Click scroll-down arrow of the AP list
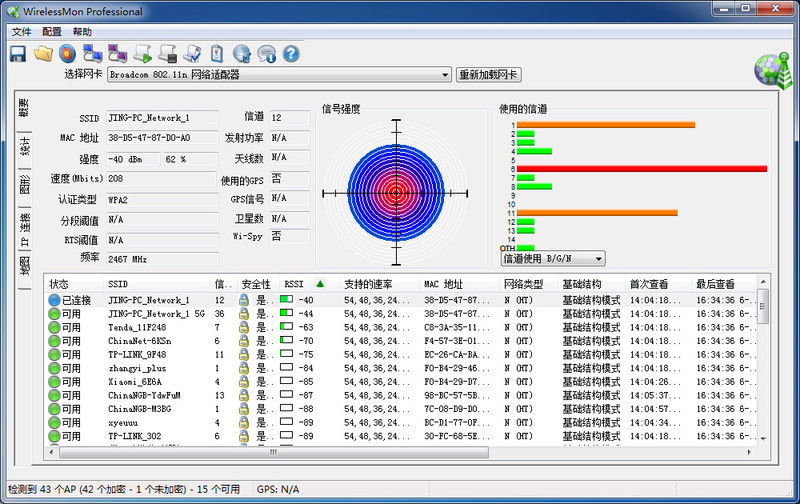This screenshot has height=504, width=800. point(763,438)
